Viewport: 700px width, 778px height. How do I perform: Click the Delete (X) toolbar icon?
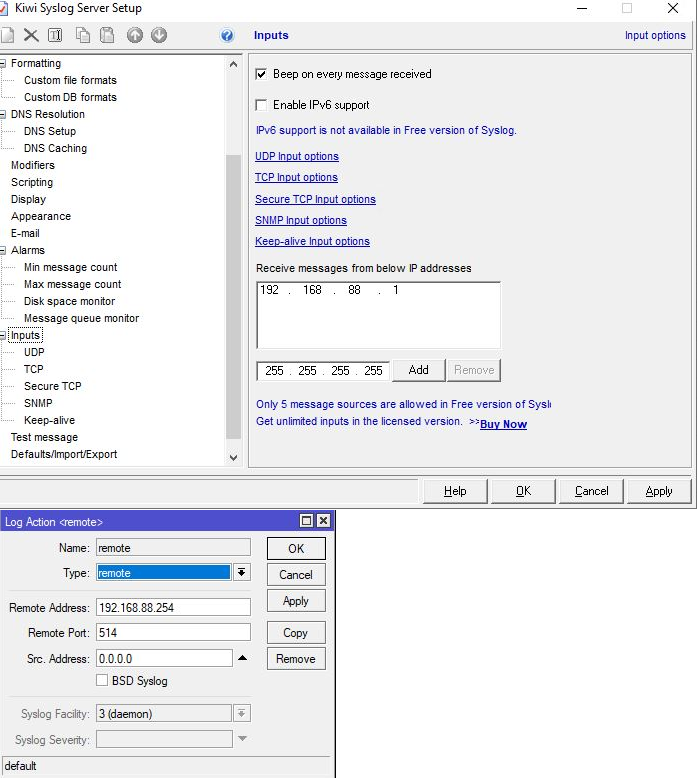[31, 35]
